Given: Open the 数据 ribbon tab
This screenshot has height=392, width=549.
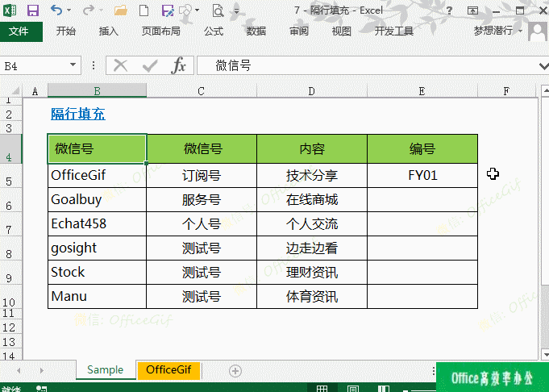Looking at the screenshot, I should click(256, 31).
